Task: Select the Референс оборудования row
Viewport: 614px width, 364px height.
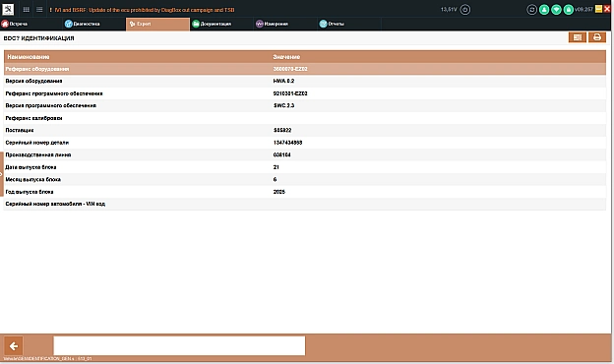Action: pyautogui.click(x=305, y=69)
